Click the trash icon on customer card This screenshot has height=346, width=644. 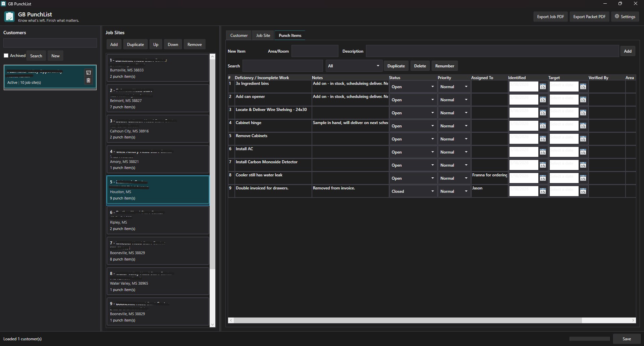pos(89,80)
